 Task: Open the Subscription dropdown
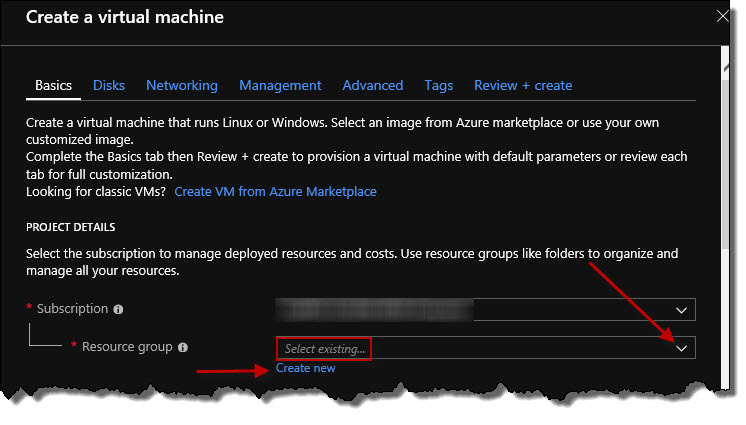point(485,310)
